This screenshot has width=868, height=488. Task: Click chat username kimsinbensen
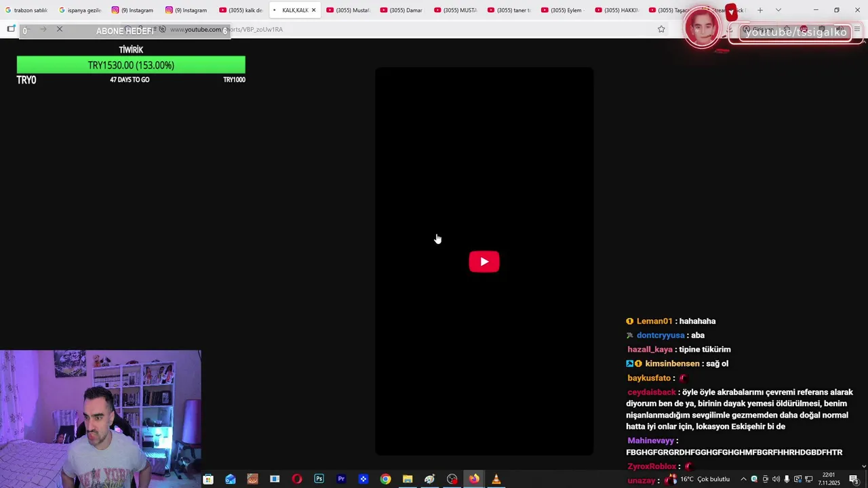[672, 364]
